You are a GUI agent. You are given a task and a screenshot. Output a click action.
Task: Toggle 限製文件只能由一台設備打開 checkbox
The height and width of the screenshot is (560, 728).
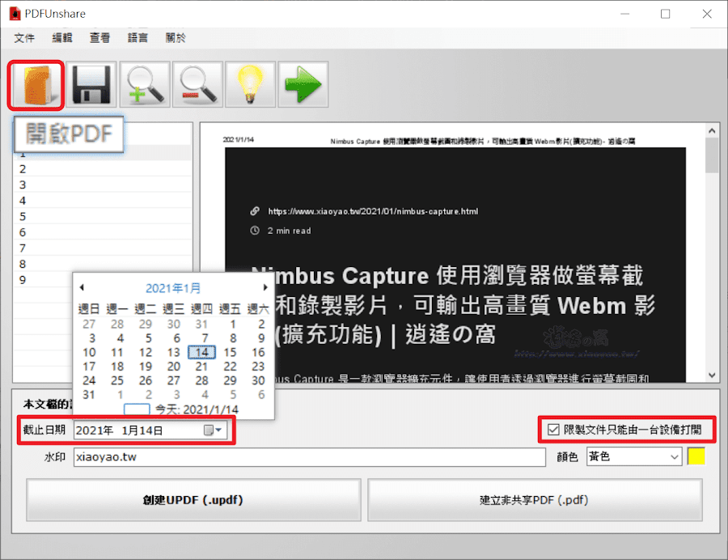[553, 430]
